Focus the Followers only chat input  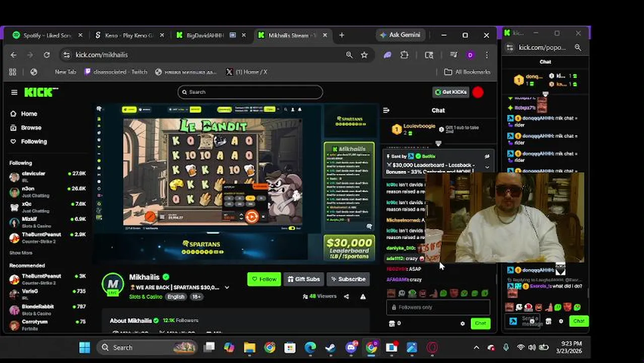(438, 307)
